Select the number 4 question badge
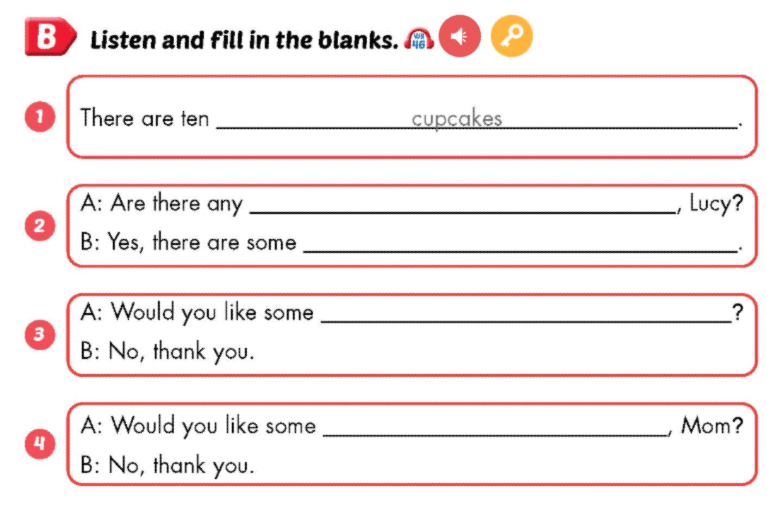767x507 pixels. [x=39, y=443]
